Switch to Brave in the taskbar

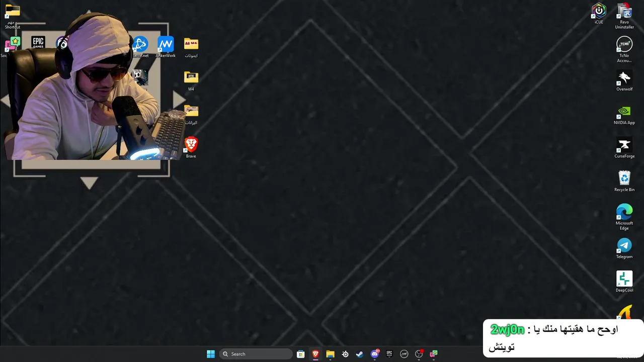[315, 354]
